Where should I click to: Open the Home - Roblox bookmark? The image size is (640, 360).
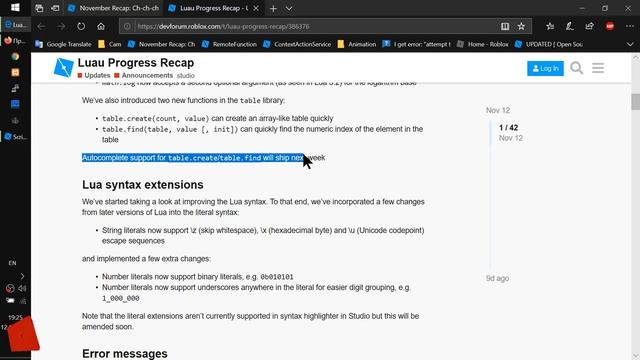click(482, 44)
